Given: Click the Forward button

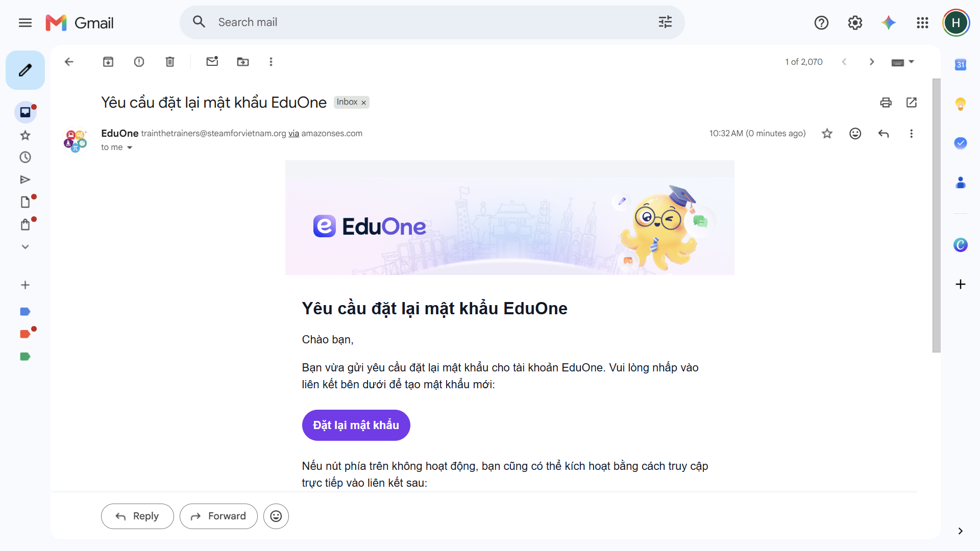Looking at the screenshot, I should click(218, 516).
